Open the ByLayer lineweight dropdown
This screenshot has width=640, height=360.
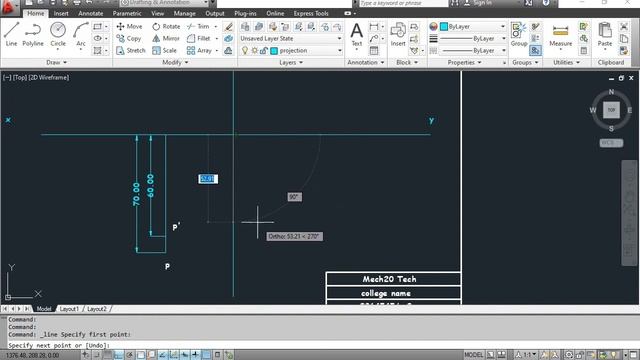point(473,38)
